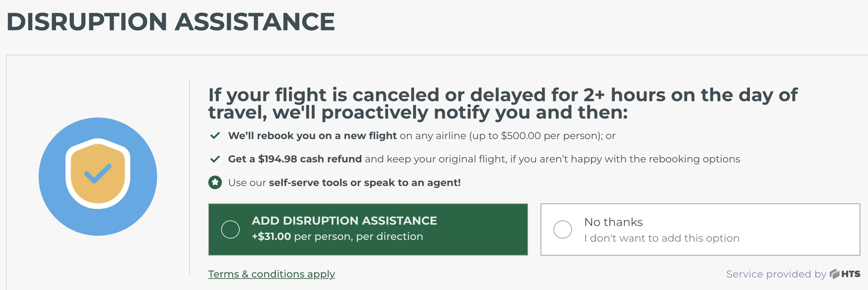The height and width of the screenshot is (290, 868).
Task: Click the checkmark beside rebook offer
Action: (x=215, y=135)
